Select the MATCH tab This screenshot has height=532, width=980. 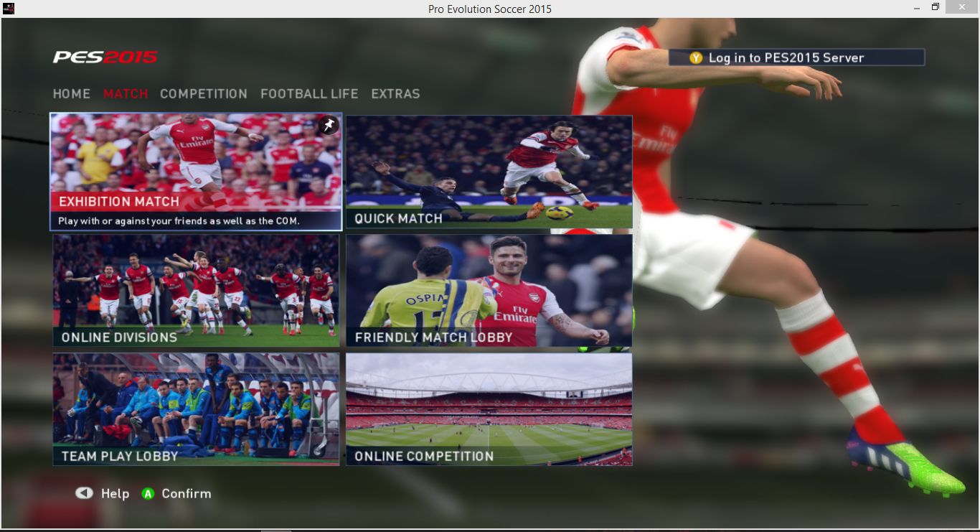(126, 94)
